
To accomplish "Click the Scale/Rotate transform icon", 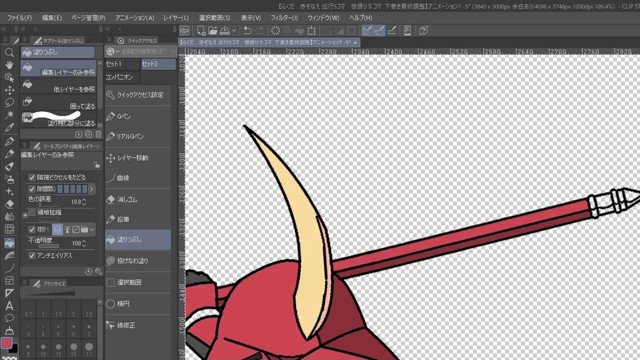I will [311, 31].
